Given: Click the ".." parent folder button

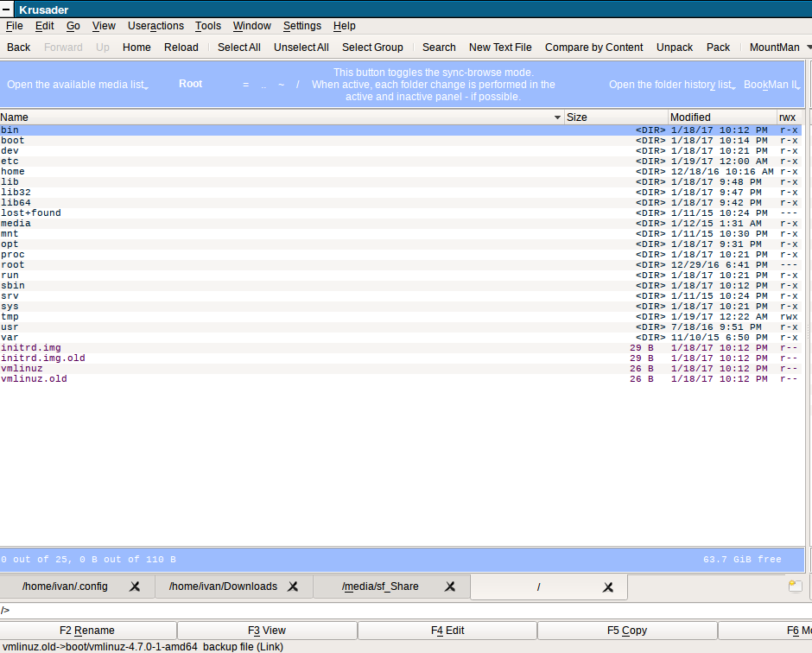Looking at the screenshot, I should pyautogui.click(x=263, y=85).
